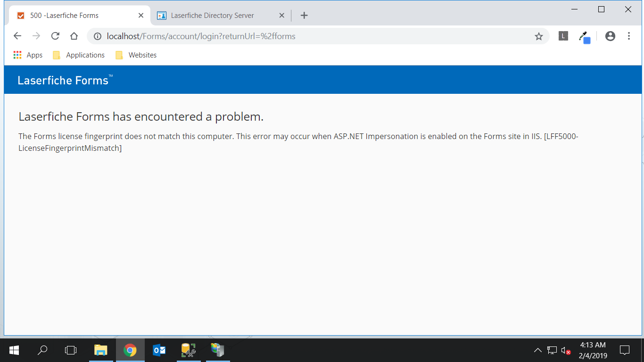Switch to Laserfiche Directory Server tab

pyautogui.click(x=220, y=16)
